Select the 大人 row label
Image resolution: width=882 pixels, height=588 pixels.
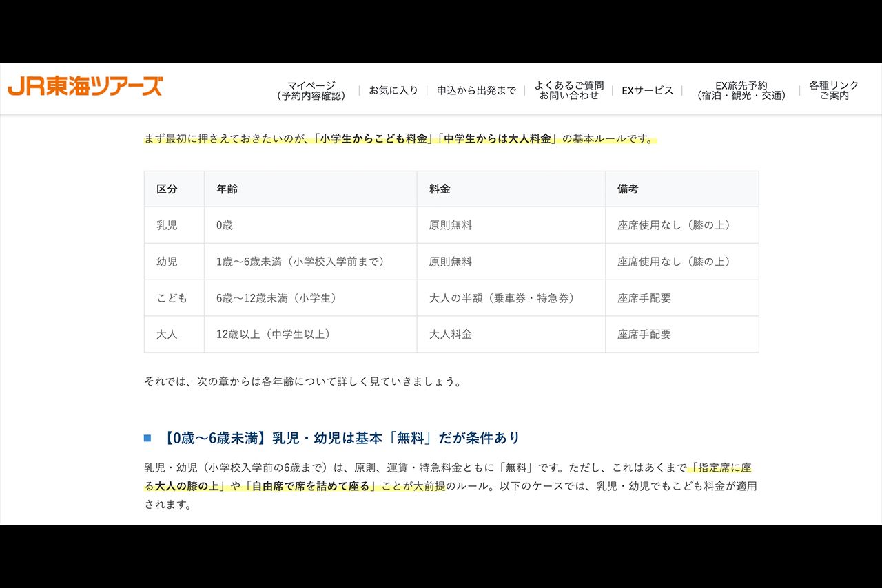pyautogui.click(x=167, y=335)
